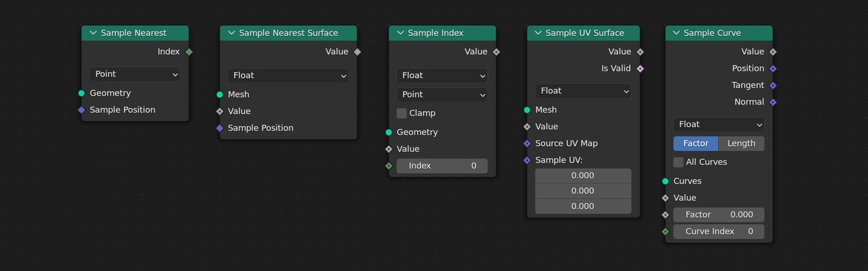Click second Sample UV value field
This screenshot has width=868, height=271.
583,191
